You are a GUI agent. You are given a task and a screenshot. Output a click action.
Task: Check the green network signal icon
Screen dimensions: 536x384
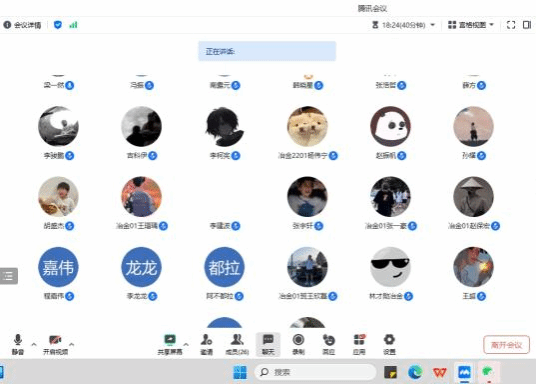73,25
